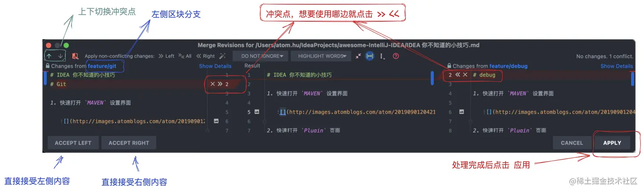Jump to next conflict with down arrow
Image resolution: width=644 pixels, height=192 pixels.
(60, 56)
